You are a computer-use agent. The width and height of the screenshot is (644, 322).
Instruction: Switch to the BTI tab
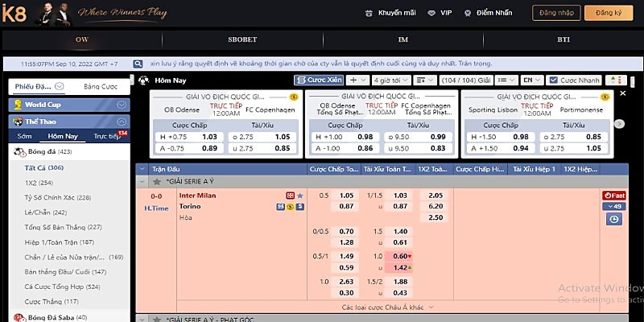coord(563,39)
